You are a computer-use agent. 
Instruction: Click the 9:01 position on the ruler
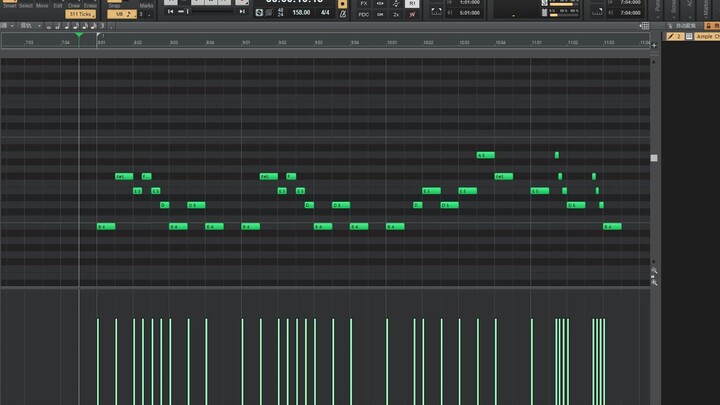pos(246,42)
